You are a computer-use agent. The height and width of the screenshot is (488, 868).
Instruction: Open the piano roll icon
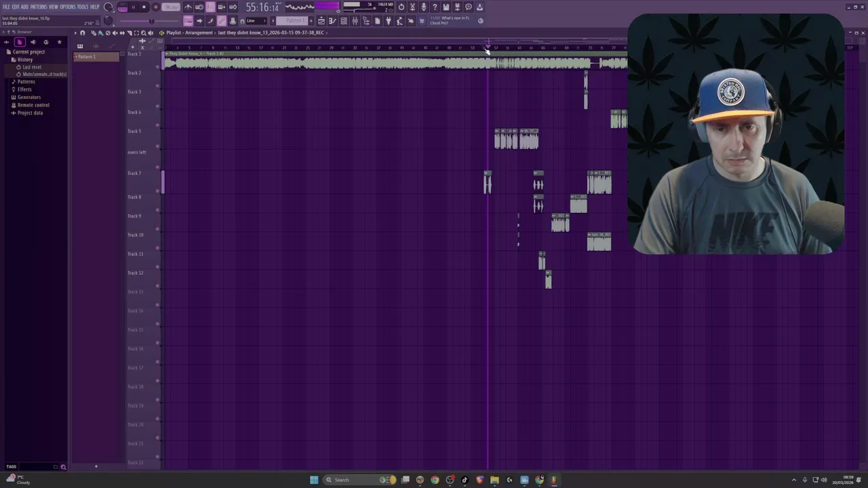[x=332, y=21]
